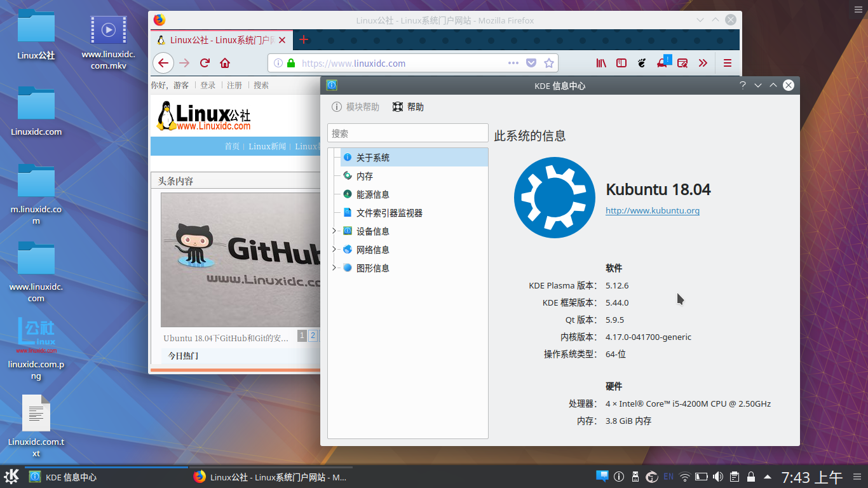Image resolution: width=868 pixels, height=488 pixels.
Task: Expand 设备信息 tree node arrow
Action: point(334,231)
